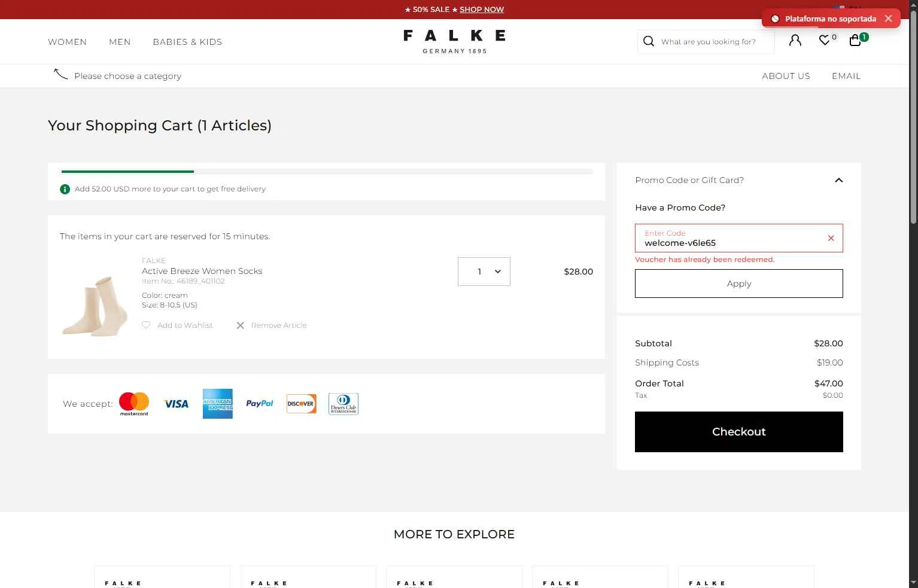Open the user account icon
Image resolution: width=918 pixels, height=588 pixels.
(x=795, y=41)
